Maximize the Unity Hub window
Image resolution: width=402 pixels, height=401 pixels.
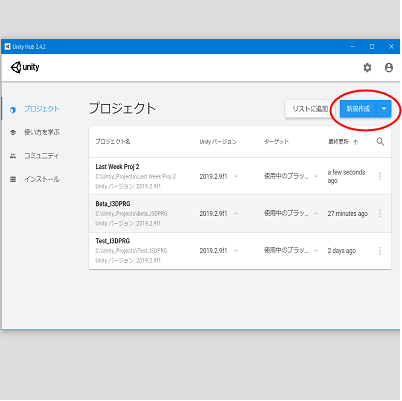(372, 47)
